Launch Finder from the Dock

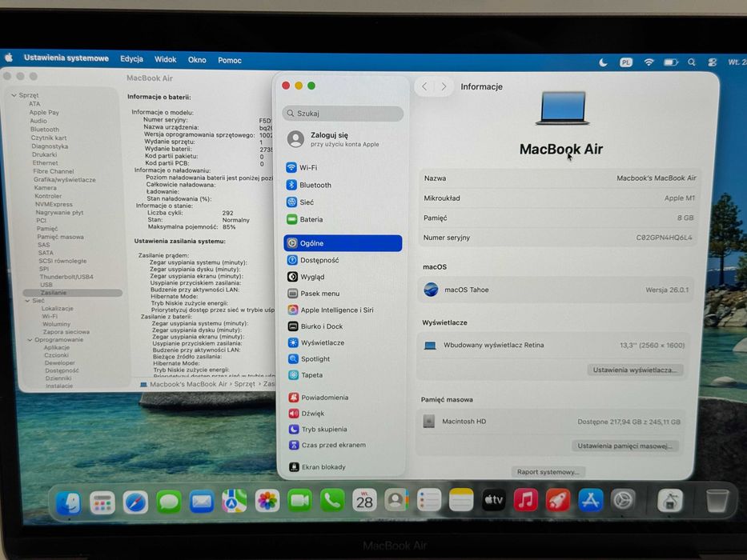click(x=69, y=502)
